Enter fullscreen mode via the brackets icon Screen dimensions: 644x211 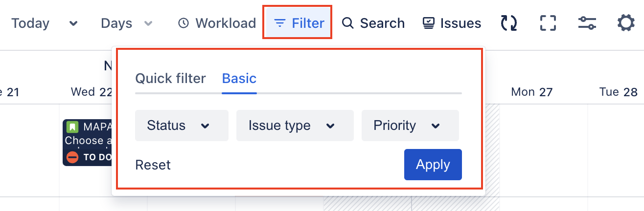[x=548, y=23]
